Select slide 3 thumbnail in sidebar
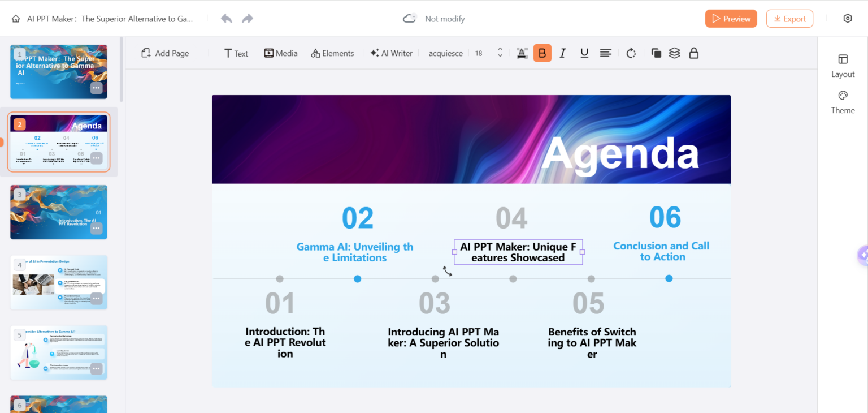868x413 pixels. (58, 212)
